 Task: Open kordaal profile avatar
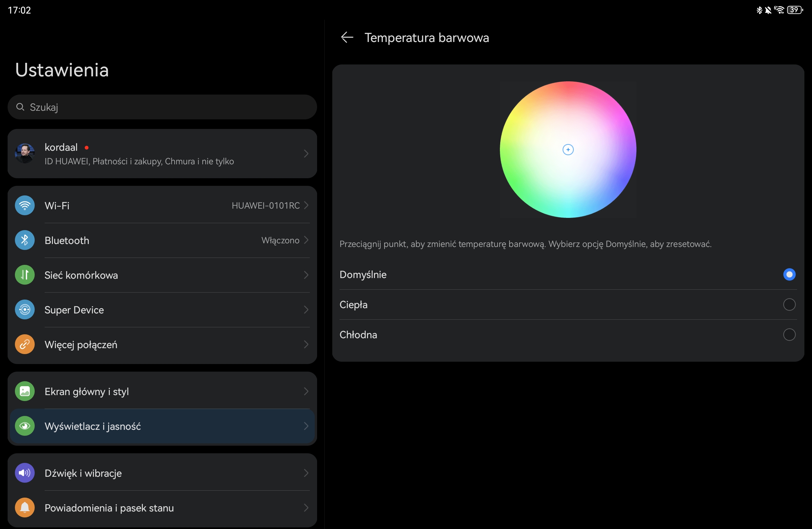tap(24, 154)
